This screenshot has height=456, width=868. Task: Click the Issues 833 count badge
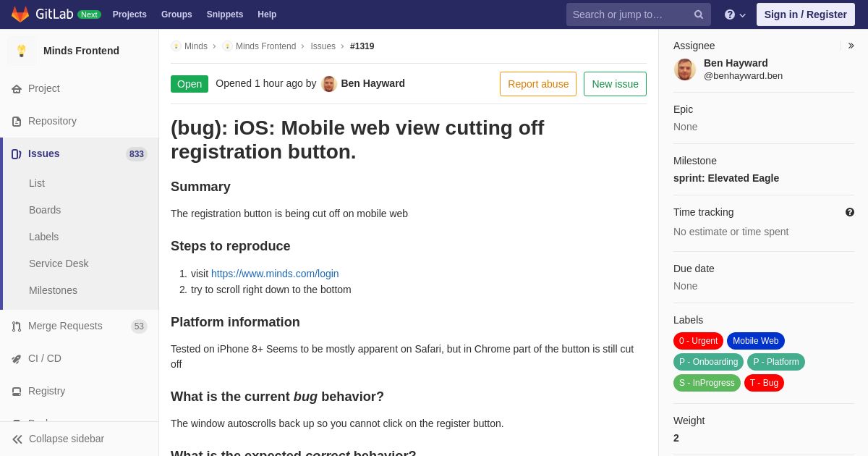pyautogui.click(x=137, y=154)
